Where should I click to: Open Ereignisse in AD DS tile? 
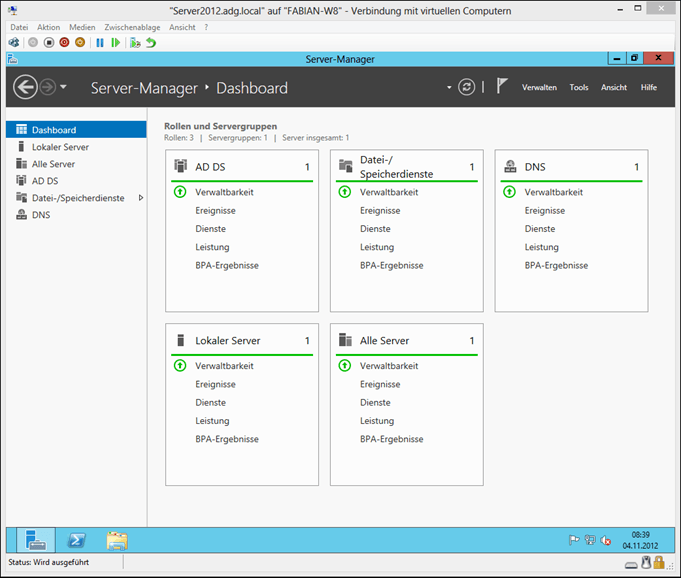coord(215,211)
